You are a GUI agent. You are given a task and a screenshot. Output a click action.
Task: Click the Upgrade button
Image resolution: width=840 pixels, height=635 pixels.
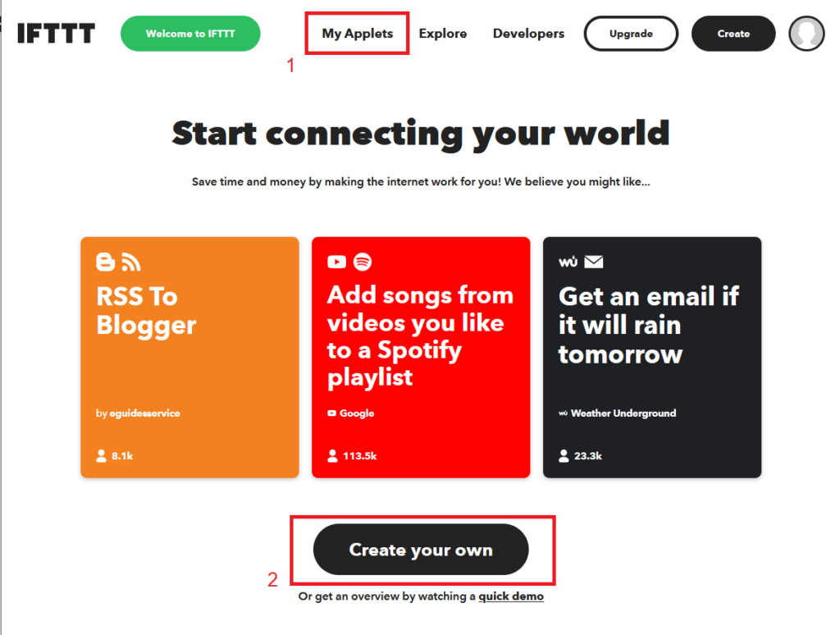coord(631,33)
